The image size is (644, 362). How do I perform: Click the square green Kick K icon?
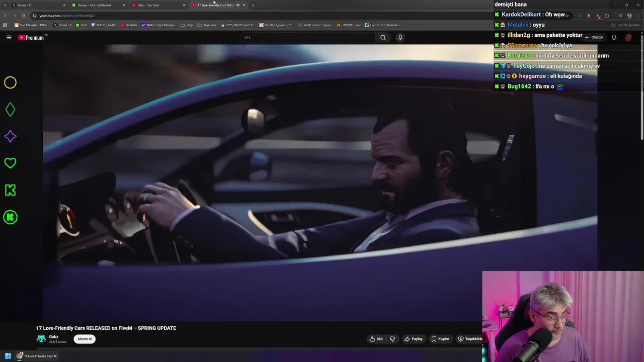click(x=10, y=190)
